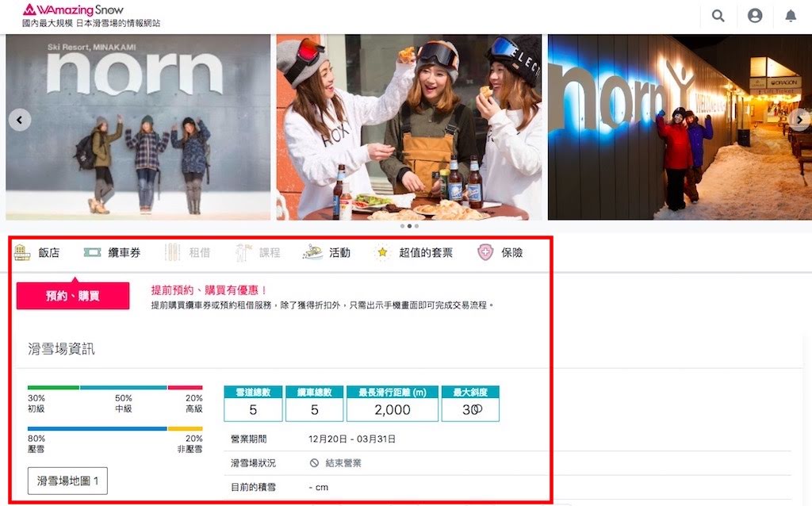Click the lift ticket icon

pos(92,252)
